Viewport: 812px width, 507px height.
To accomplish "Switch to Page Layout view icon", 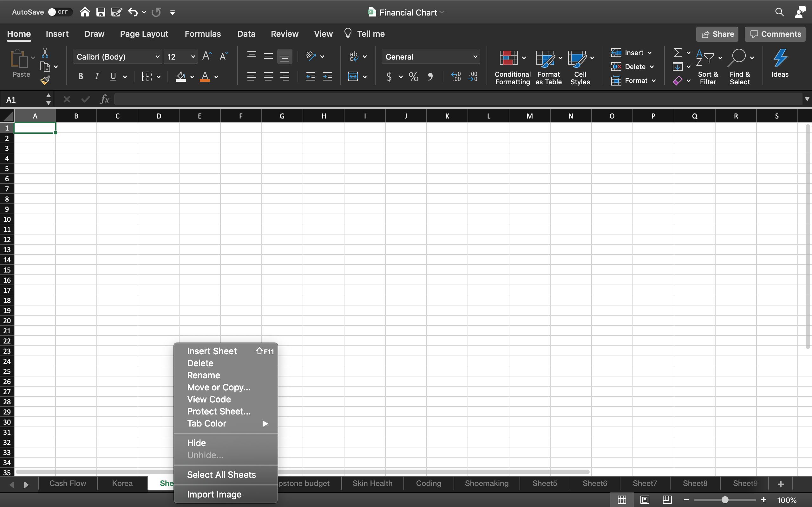I will coord(645,500).
